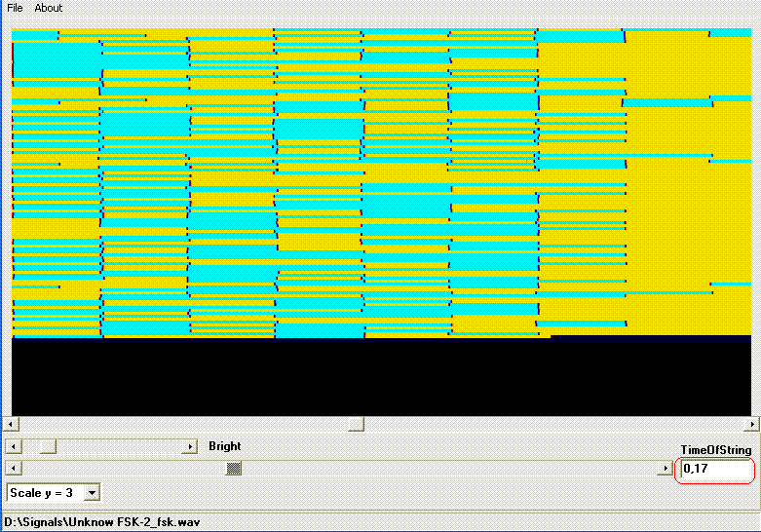Click the TimeOfString label
This screenshot has height=532, width=761.
715,449
